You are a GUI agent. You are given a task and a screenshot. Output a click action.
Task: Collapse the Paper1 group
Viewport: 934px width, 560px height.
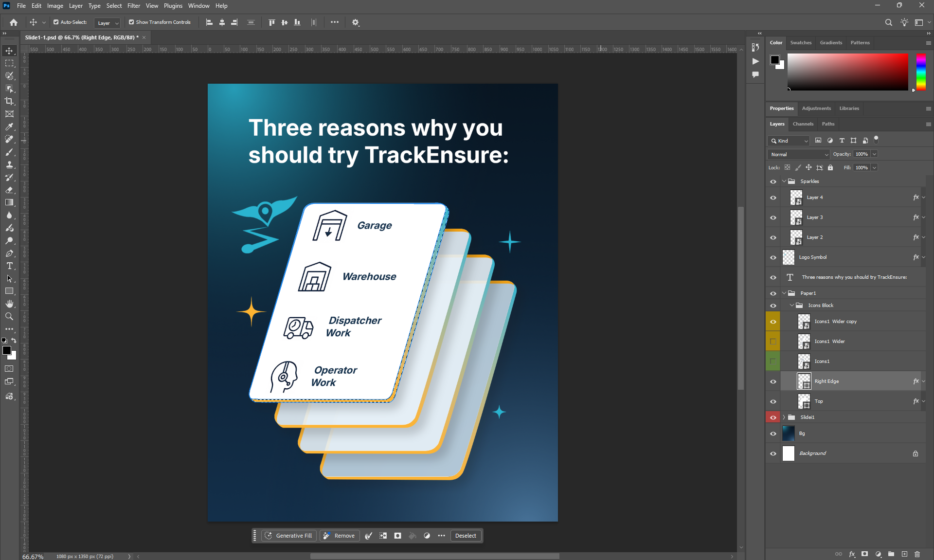point(784,293)
